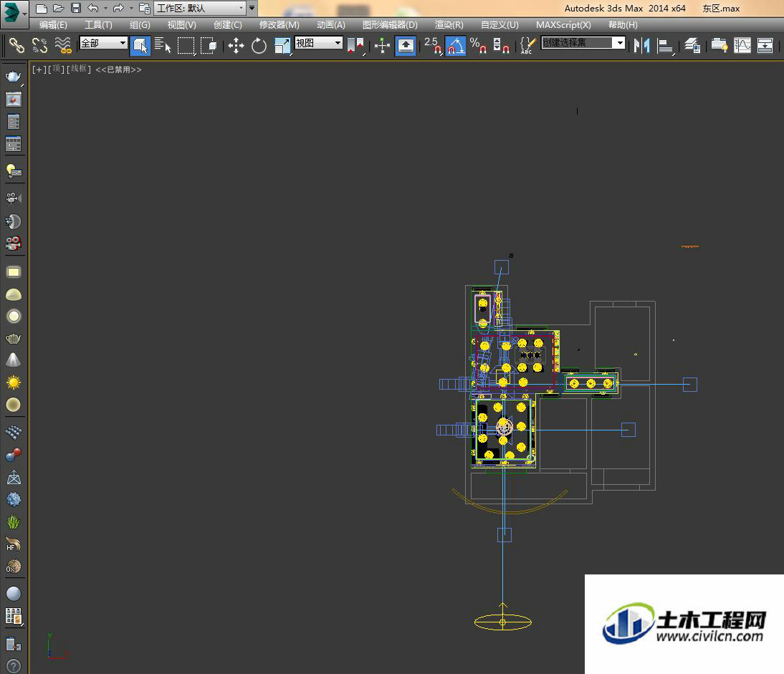
Task: Click the Mirror tool icon
Action: coord(641,45)
